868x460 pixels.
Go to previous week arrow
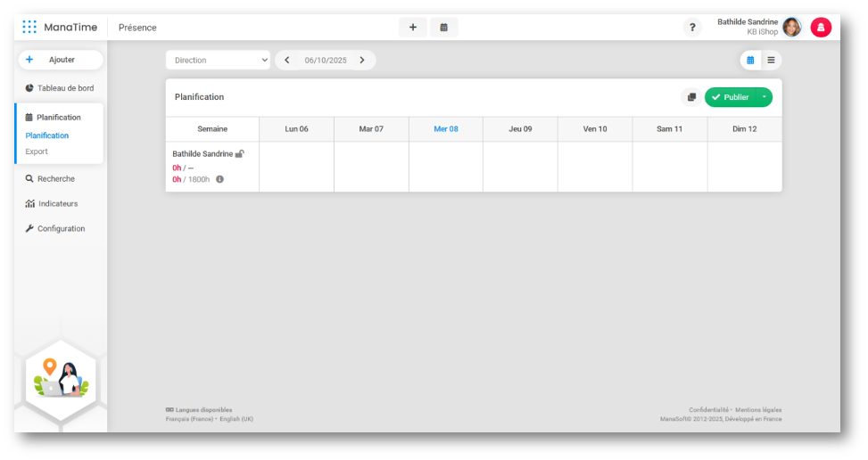[286, 61]
